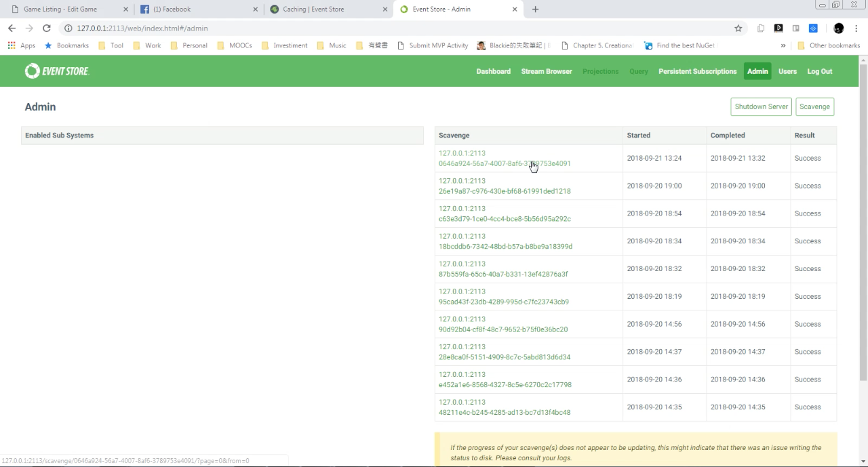Open the Apps shortcut in bookmarks bar
Screen dimensions: 868x467
tap(22, 45)
